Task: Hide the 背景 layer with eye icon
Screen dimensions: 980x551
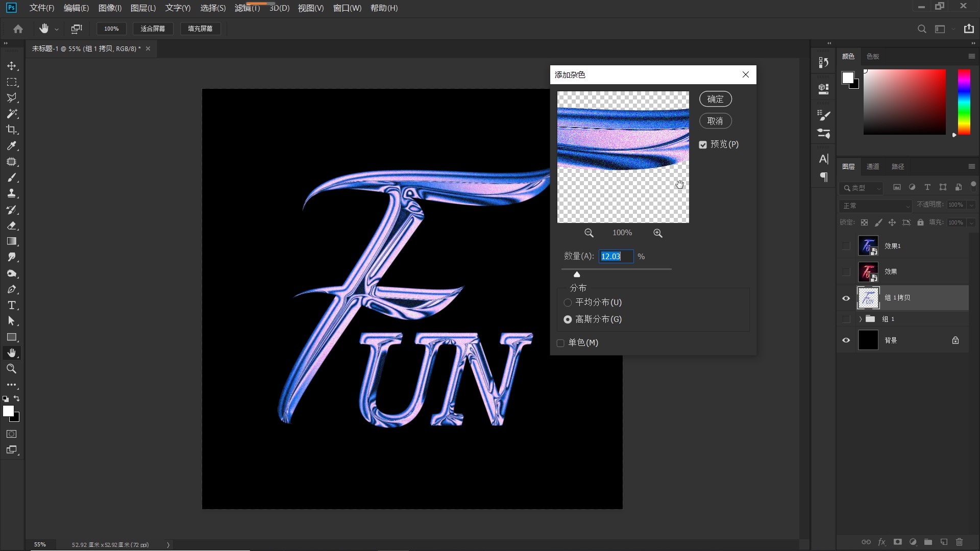Action: tap(846, 340)
